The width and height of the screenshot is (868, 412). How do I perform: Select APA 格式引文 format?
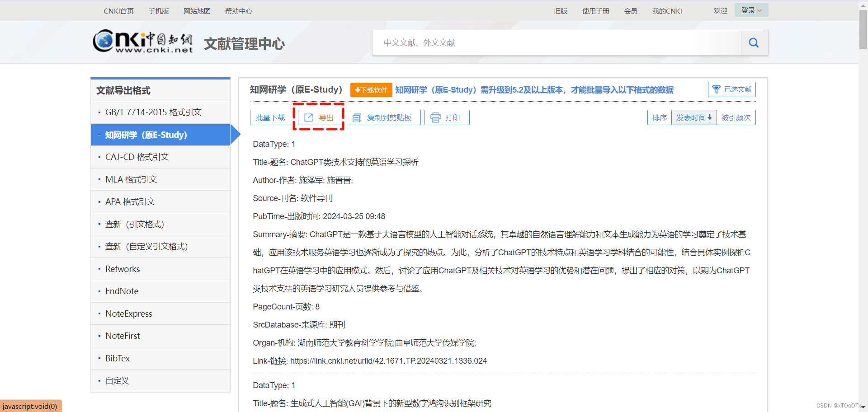click(160, 202)
